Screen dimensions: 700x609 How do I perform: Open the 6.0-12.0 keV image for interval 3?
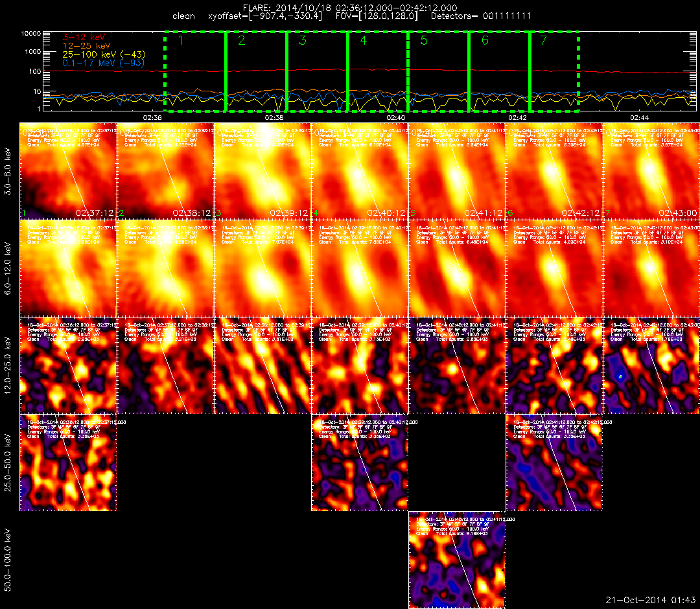pos(262,269)
